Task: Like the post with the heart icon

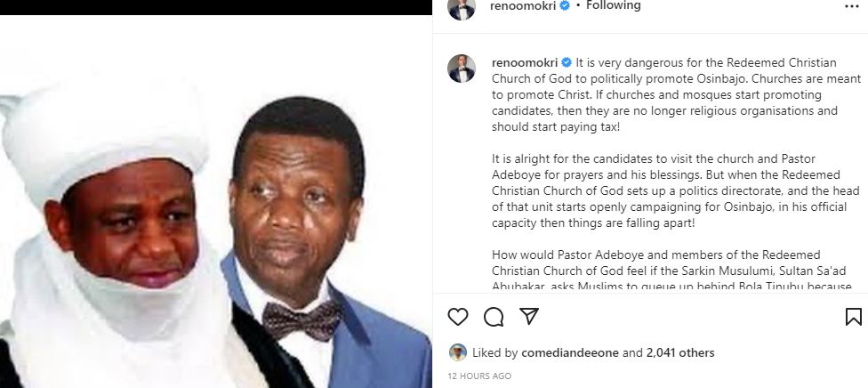Action: (458, 317)
